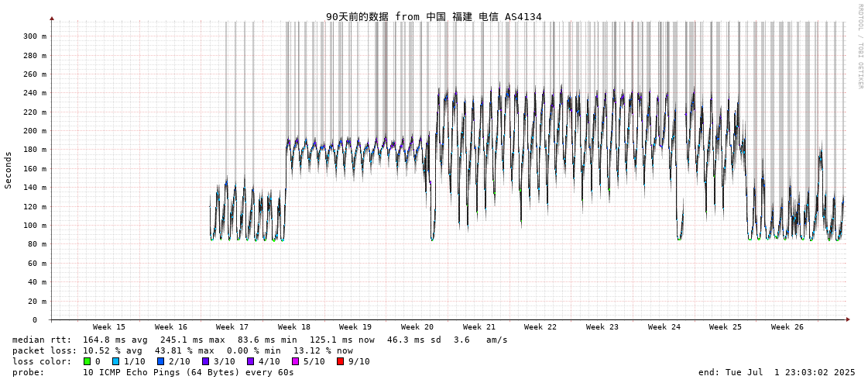Click the '20 m' y-axis label
This screenshot has width=868, height=383.
pos(36,301)
